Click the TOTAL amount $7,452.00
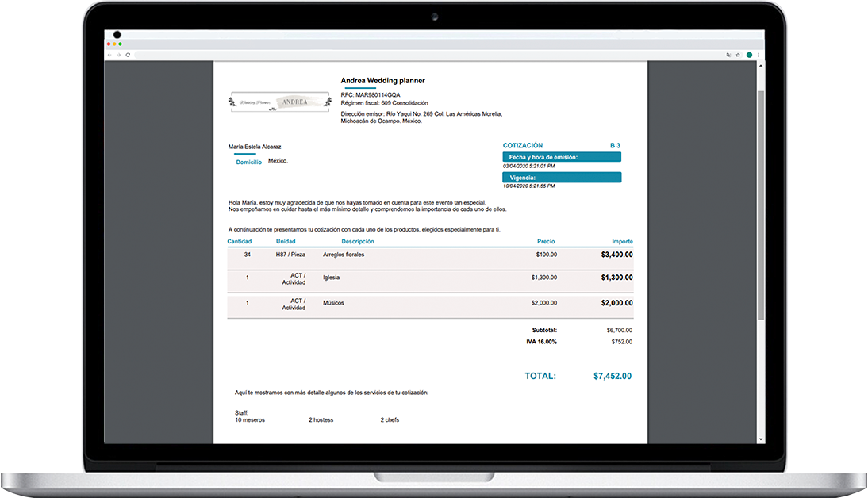The width and height of the screenshot is (868, 498). coord(613,376)
